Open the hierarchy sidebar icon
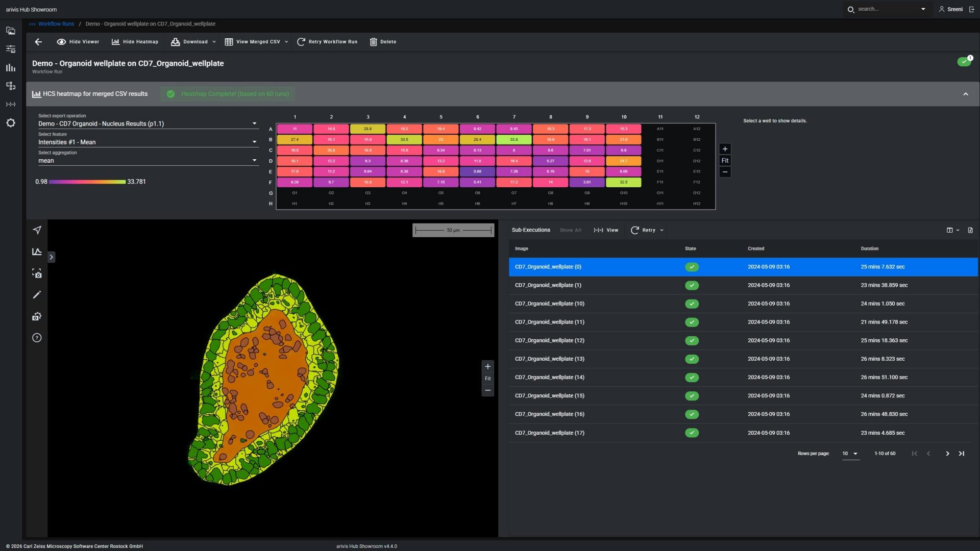Image resolution: width=980 pixels, height=551 pixels. (11, 86)
